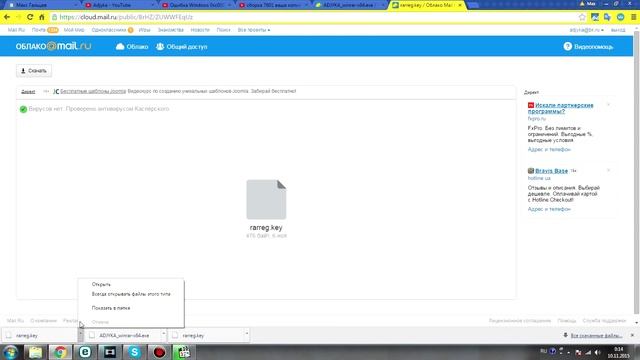Show hidden system tray icons arrow
This screenshot has height=360, width=640.
[x=568, y=352]
